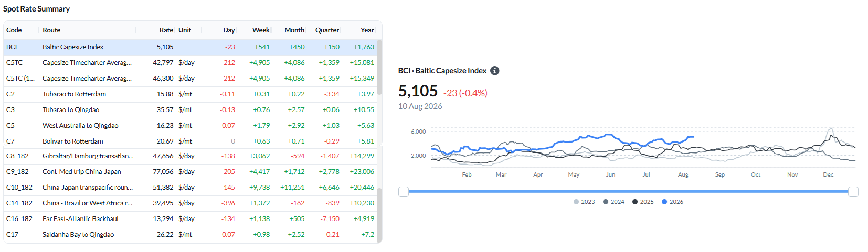Click the C10_182 code cell

coord(19,188)
